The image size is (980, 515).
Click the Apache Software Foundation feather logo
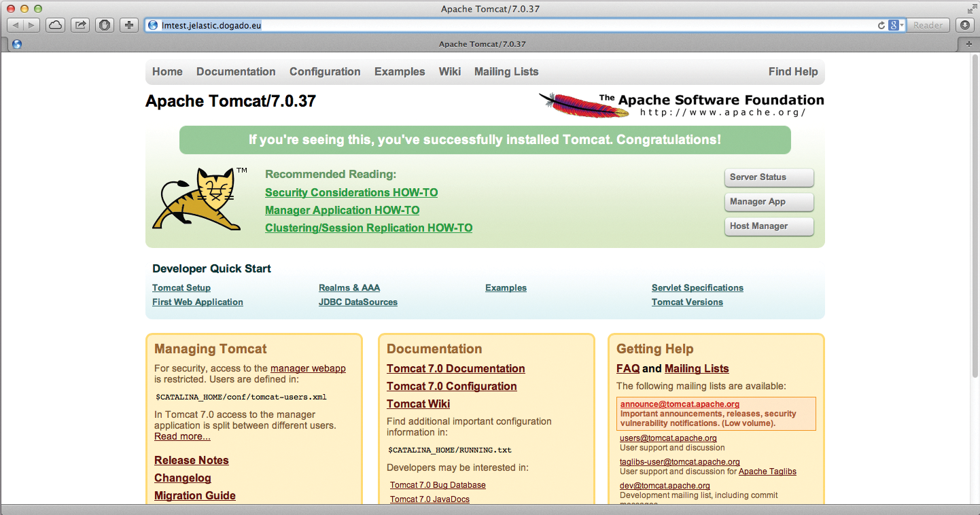tap(681, 105)
